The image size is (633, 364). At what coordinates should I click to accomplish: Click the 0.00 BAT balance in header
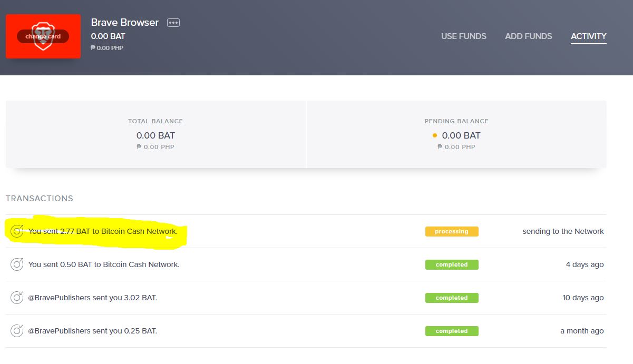[108, 36]
